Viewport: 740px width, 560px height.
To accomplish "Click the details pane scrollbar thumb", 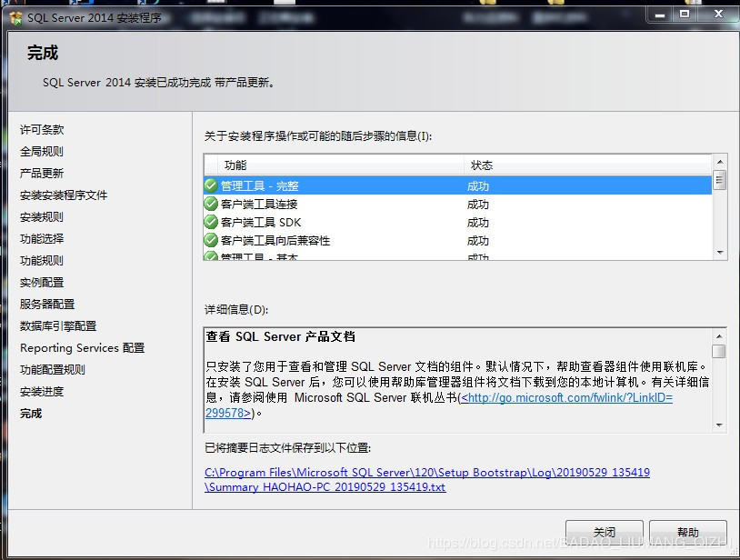I will click(719, 351).
